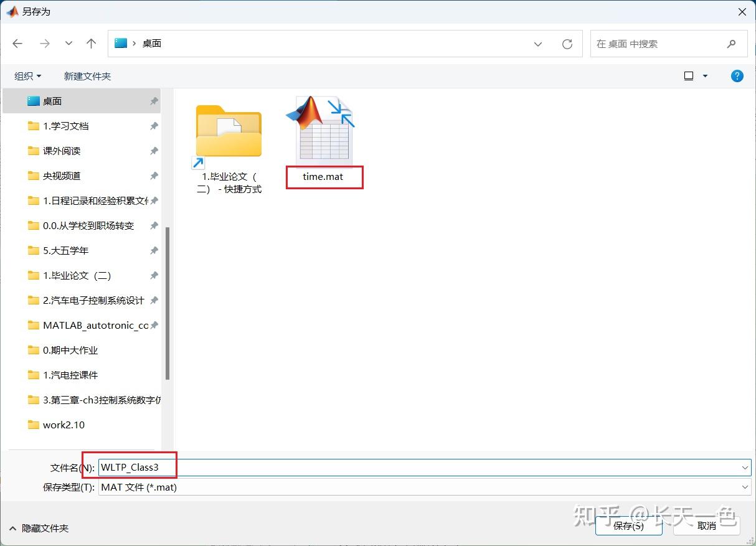The width and height of the screenshot is (756, 546).
Task: Open the 保存类型 file type dropdown
Action: (x=745, y=487)
